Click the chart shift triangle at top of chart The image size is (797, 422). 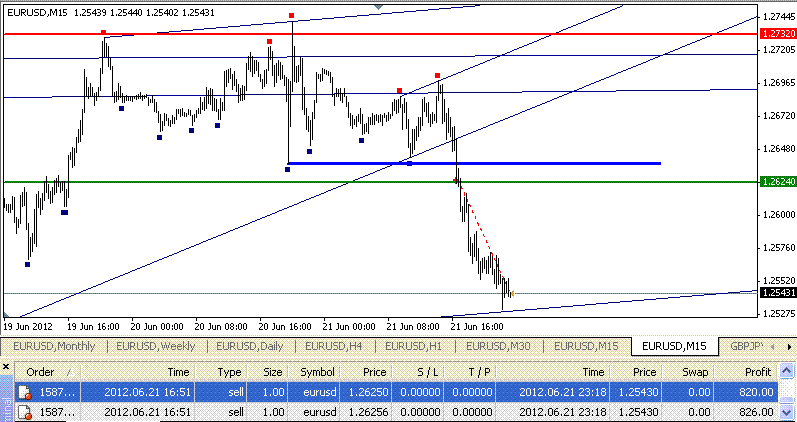click(x=378, y=7)
